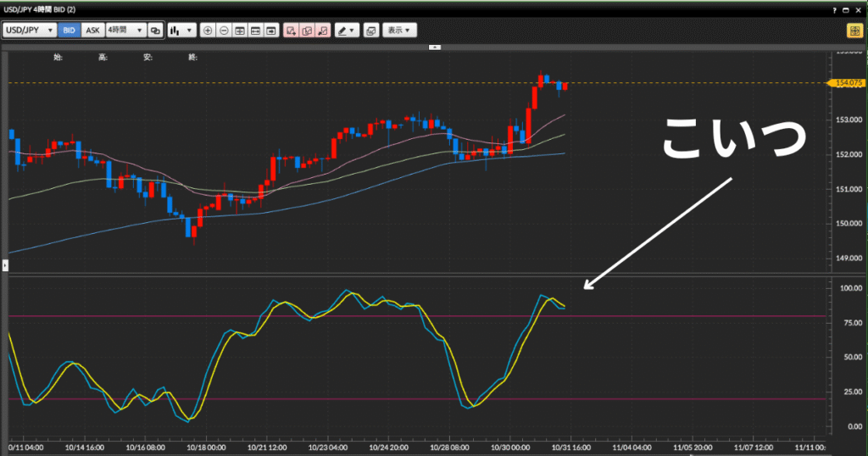Click the link chart icon beside timeframe
Screen dimensions: 868x456
tap(155, 31)
